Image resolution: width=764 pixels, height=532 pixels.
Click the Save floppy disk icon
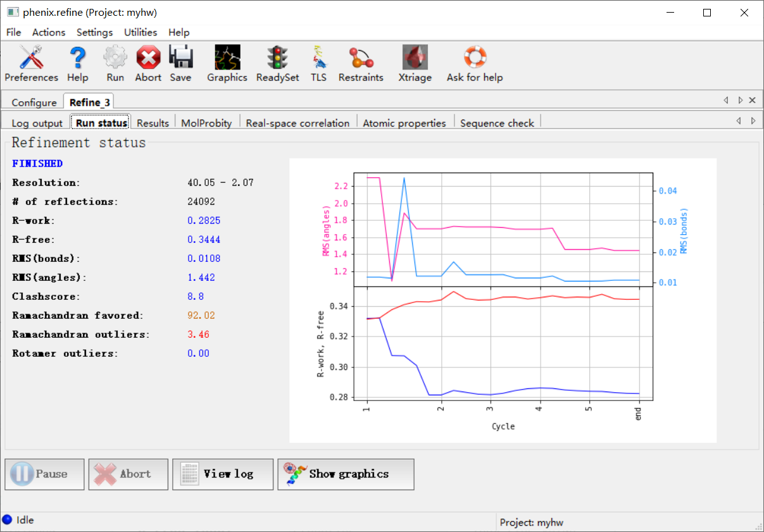click(180, 58)
